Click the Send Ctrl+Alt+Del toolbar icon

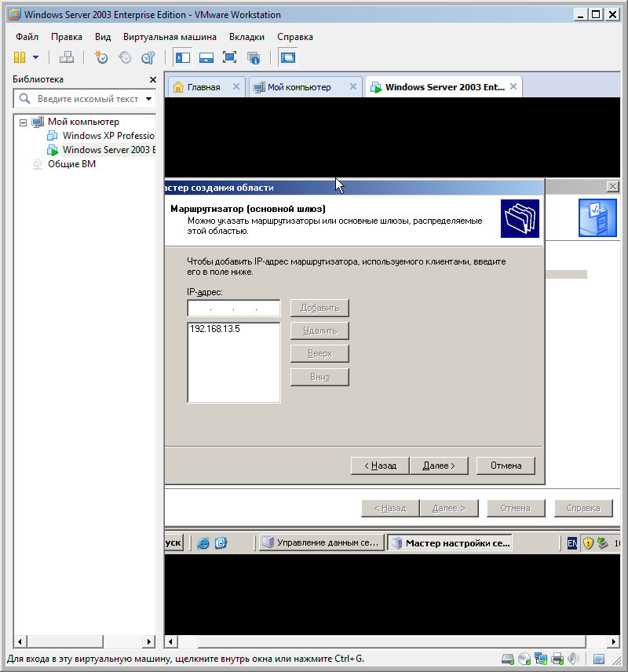pyautogui.click(x=67, y=57)
